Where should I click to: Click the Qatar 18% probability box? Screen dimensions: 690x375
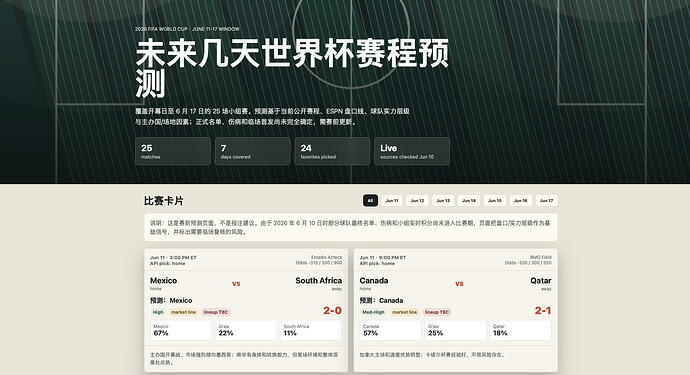coord(520,330)
